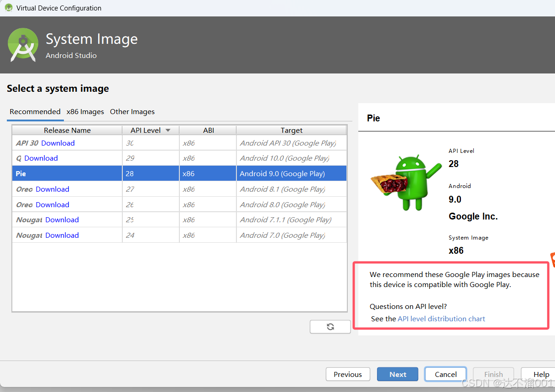Click the Target column header
This screenshot has height=392, width=555.
[292, 130]
